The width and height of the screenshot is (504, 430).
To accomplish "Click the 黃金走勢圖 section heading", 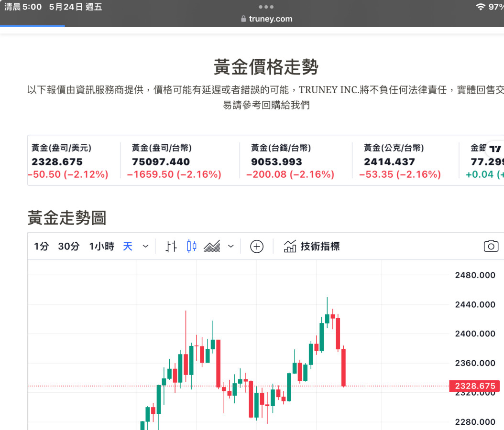I will 67,218.
